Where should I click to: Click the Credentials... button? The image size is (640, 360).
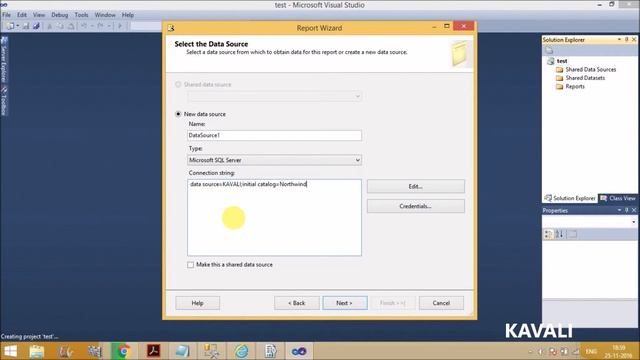coord(416,206)
